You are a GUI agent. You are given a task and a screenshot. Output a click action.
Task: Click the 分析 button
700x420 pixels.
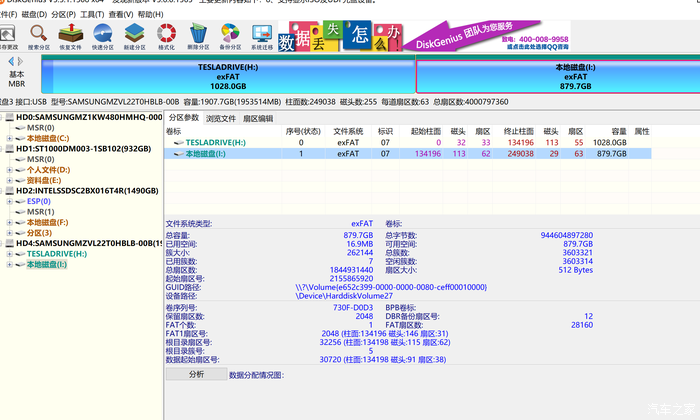point(195,374)
